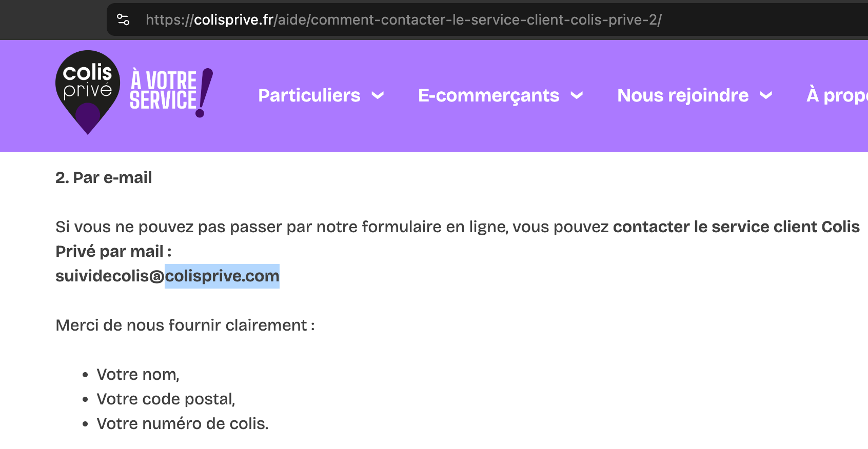This screenshot has width=868, height=449.
Task: Click the "2. Par e-mail" heading
Action: pos(104,178)
